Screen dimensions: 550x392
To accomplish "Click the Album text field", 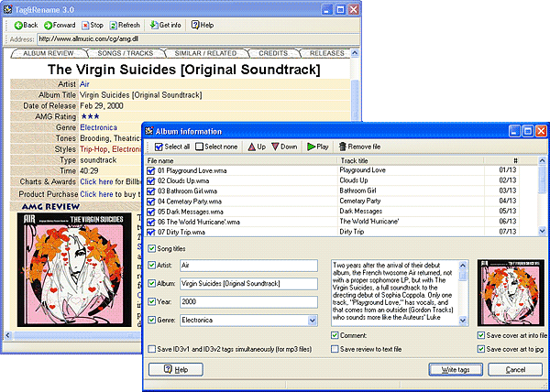I will pyautogui.click(x=248, y=284).
